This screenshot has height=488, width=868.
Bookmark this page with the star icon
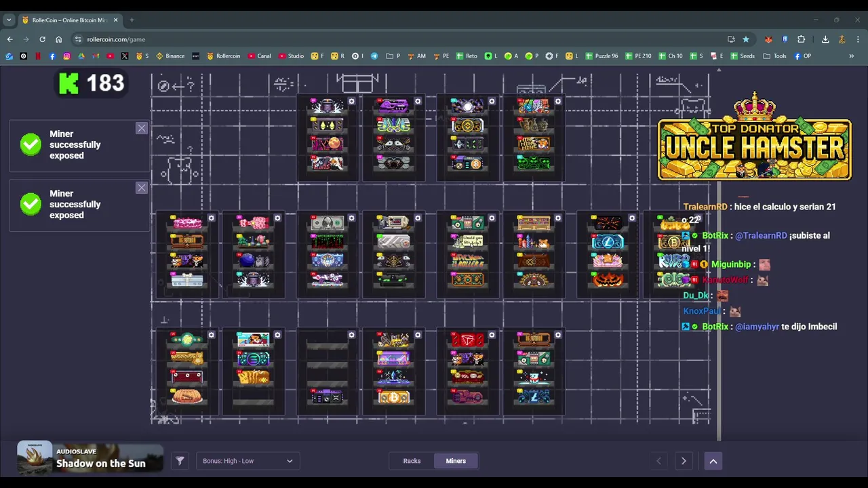coord(746,39)
